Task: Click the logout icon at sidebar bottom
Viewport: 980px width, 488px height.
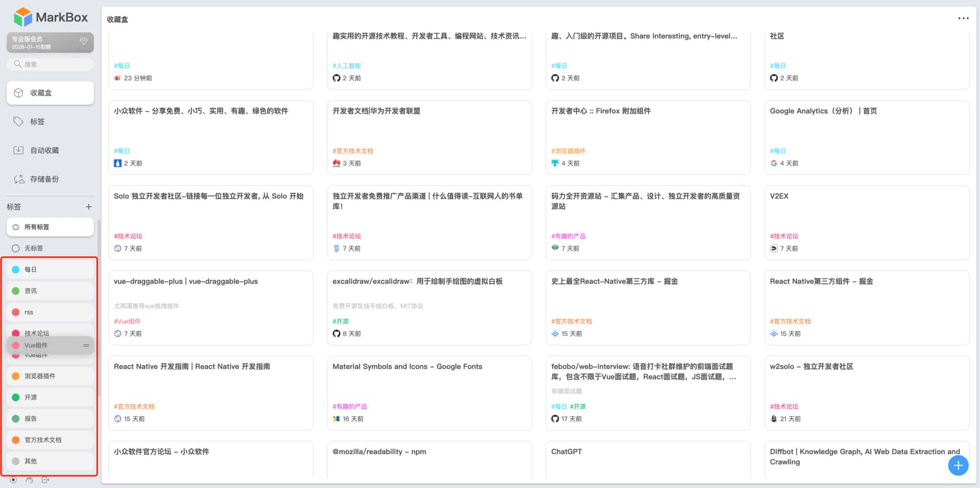Action: pyautogui.click(x=45, y=480)
